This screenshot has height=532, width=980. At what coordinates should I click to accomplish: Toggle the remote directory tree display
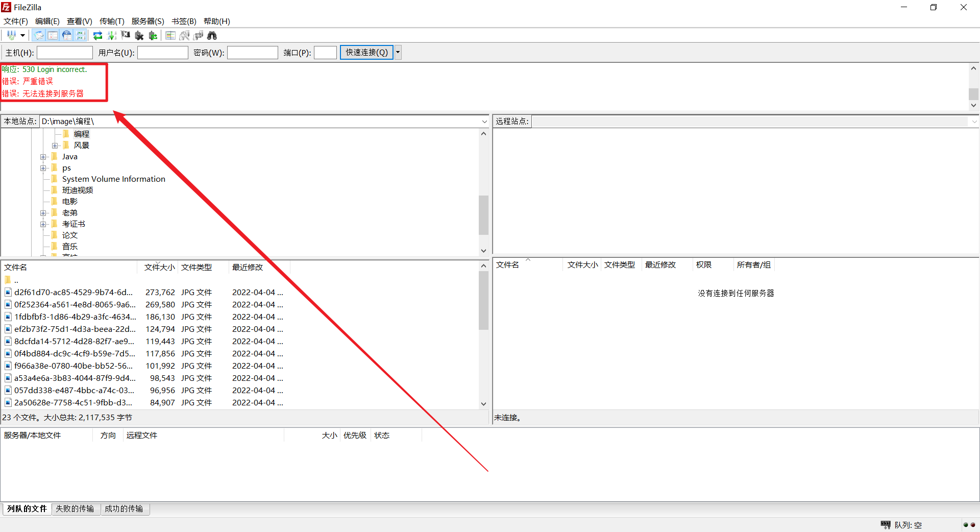[x=67, y=35]
